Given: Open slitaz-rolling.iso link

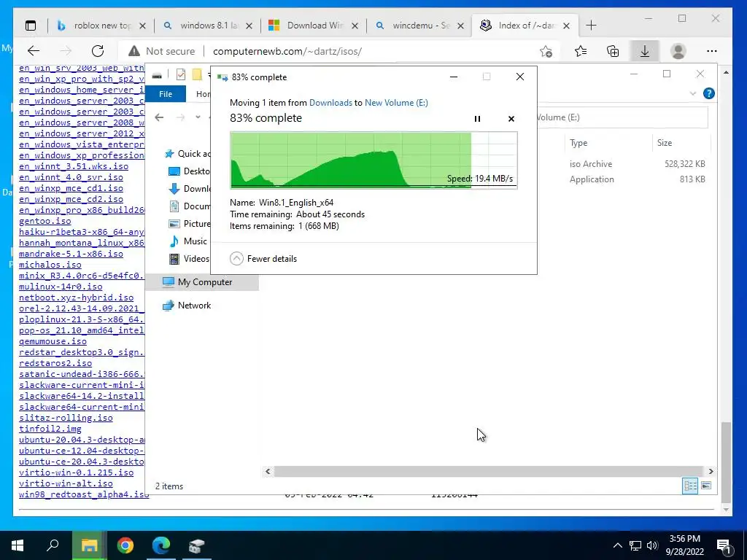Looking at the screenshot, I should [66, 418].
